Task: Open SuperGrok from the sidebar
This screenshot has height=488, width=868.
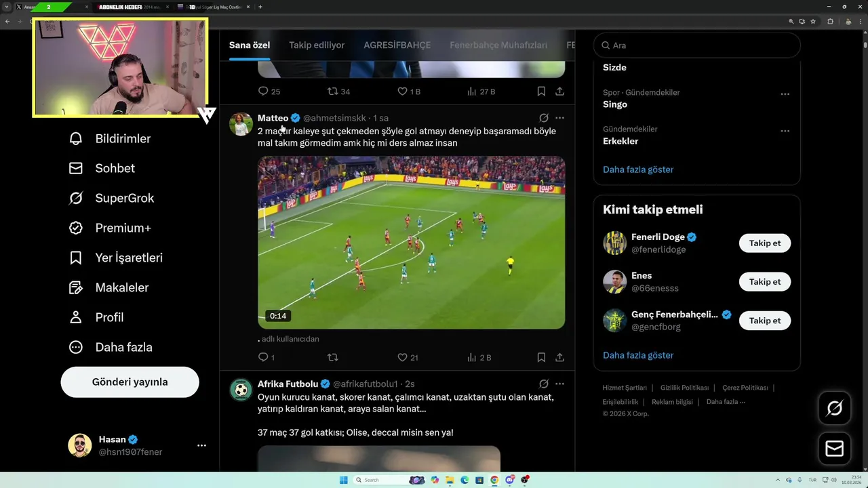Action: [x=110, y=199]
